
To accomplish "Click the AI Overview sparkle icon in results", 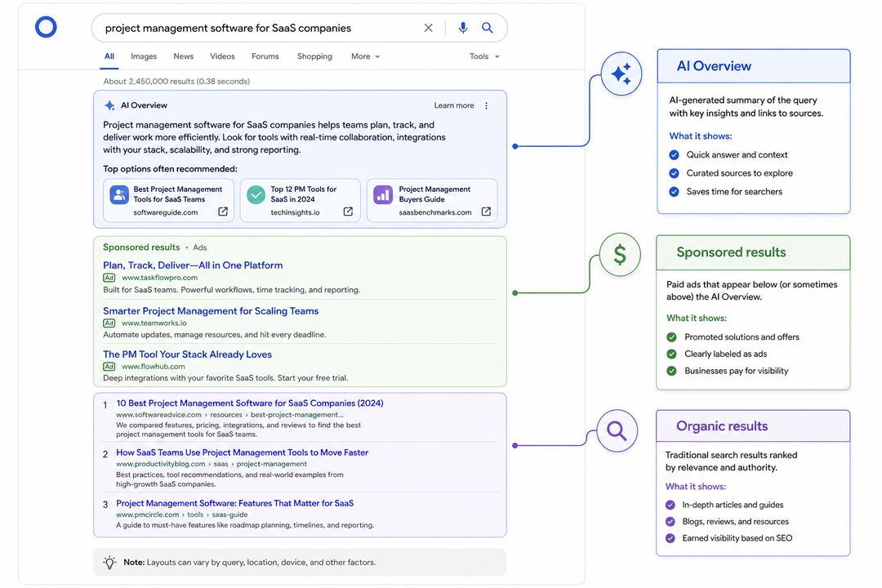I will click(x=109, y=105).
